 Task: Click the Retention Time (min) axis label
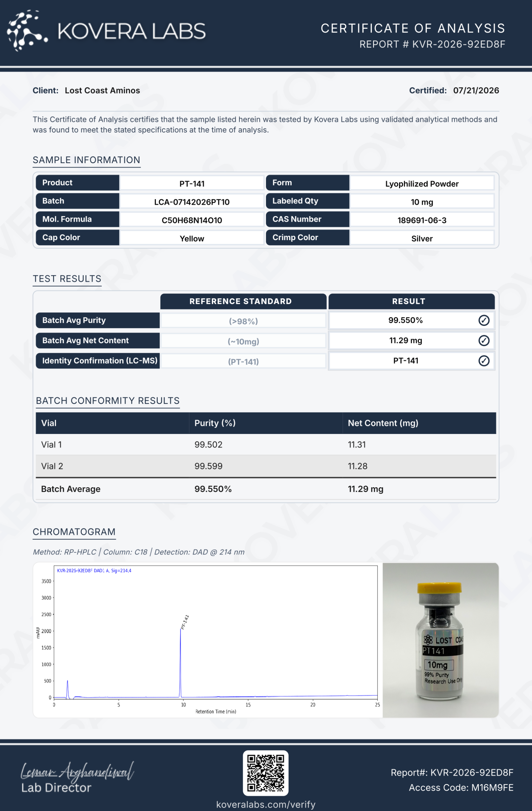216,712
